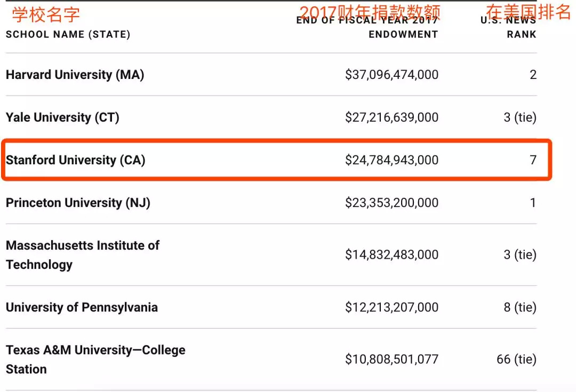The image size is (576, 392).
Task: Click Texas A&M's $10,808,501,077 endowment figure
Action: click(x=391, y=359)
